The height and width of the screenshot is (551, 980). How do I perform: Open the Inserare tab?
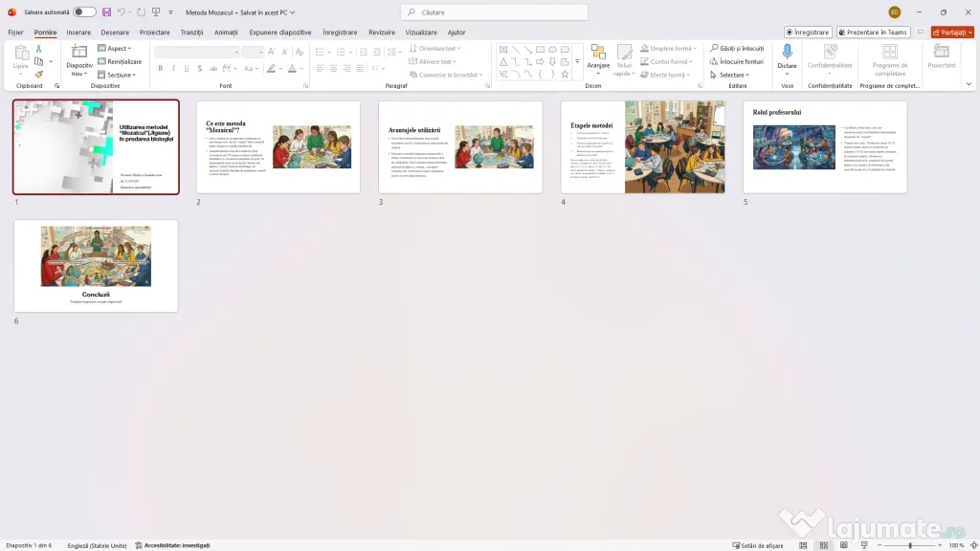click(x=78, y=33)
